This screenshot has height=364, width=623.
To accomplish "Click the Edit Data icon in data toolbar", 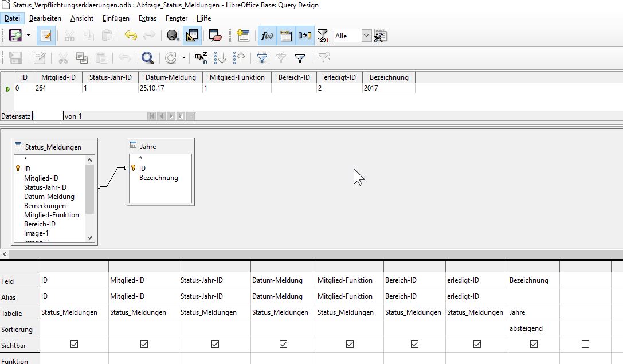I will (40, 58).
